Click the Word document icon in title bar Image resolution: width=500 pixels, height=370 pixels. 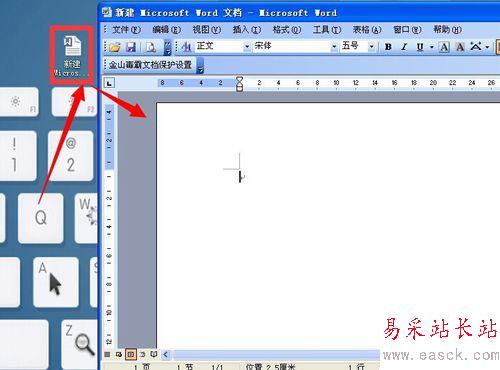click(x=107, y=12)
